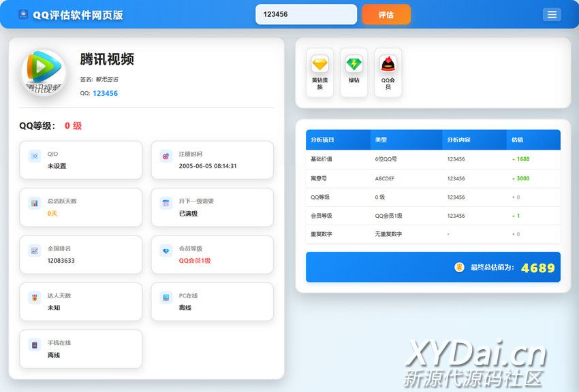Click the QQ number 123456 link
This screenshot has width=579, height=392.
105,93
